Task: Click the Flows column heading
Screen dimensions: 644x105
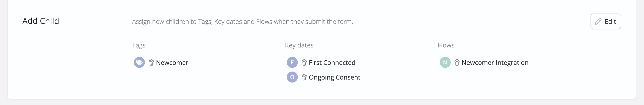Action: tap(446, 45)
